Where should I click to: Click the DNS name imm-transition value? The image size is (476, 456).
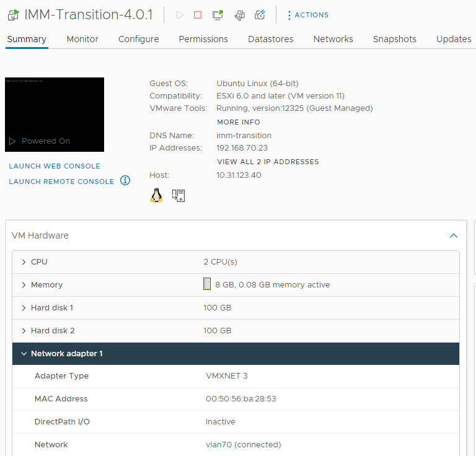pyautogui.click(x=244, y=135)
